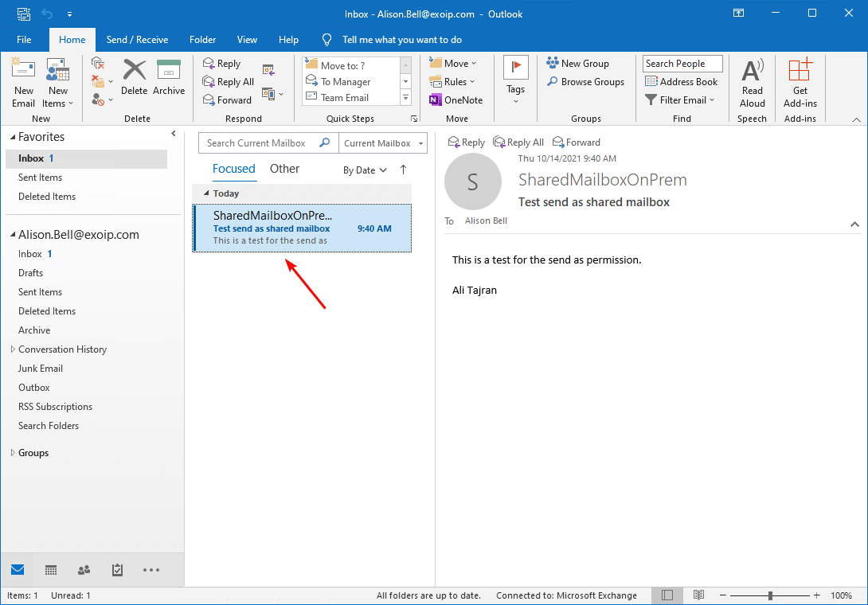Click Forward in the ribbon
Screen dimensions: 868x605
tap(228, 100)
